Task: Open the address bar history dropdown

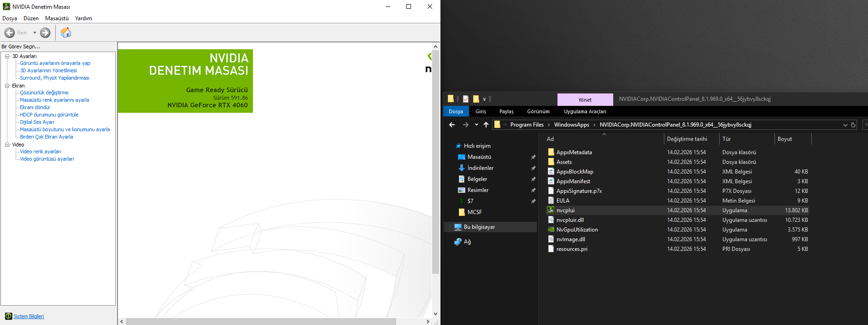Action: pyautogui.click(x=845, y=125)
